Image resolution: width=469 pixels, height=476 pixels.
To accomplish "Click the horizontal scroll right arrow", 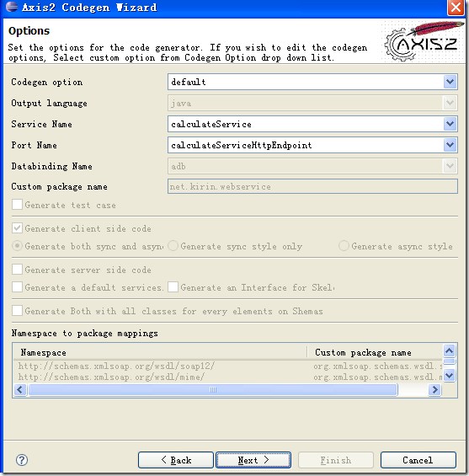I will pos(435,389).
